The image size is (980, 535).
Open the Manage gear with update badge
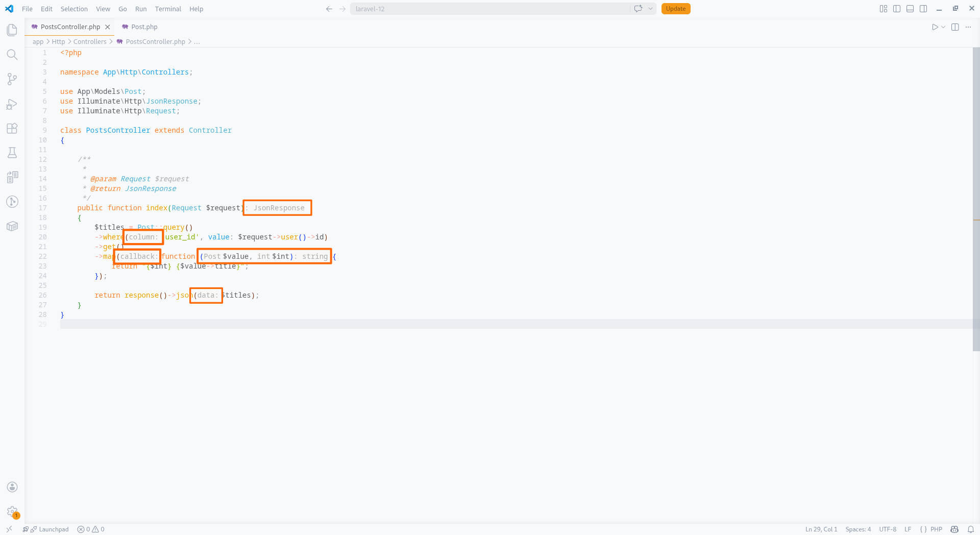tap(12, 512)
